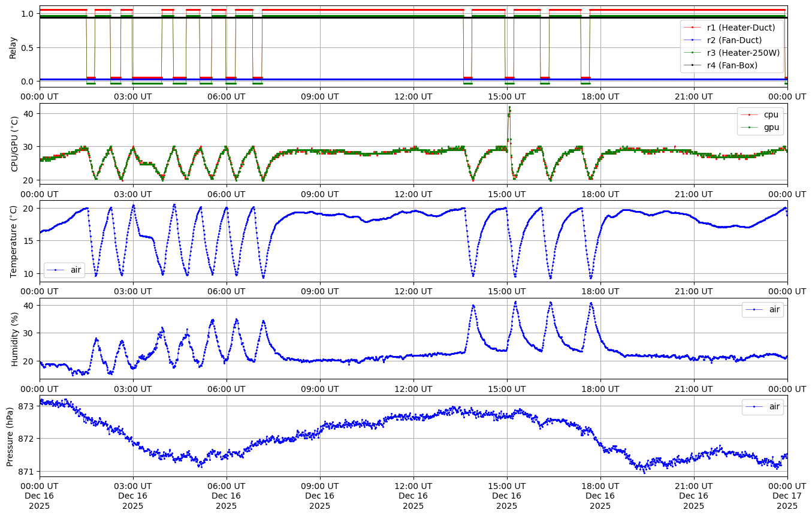Click the CPU/GPU temperature spike peak above 40
The width and height of the screenshot is (812, 516).
(509, 108)
